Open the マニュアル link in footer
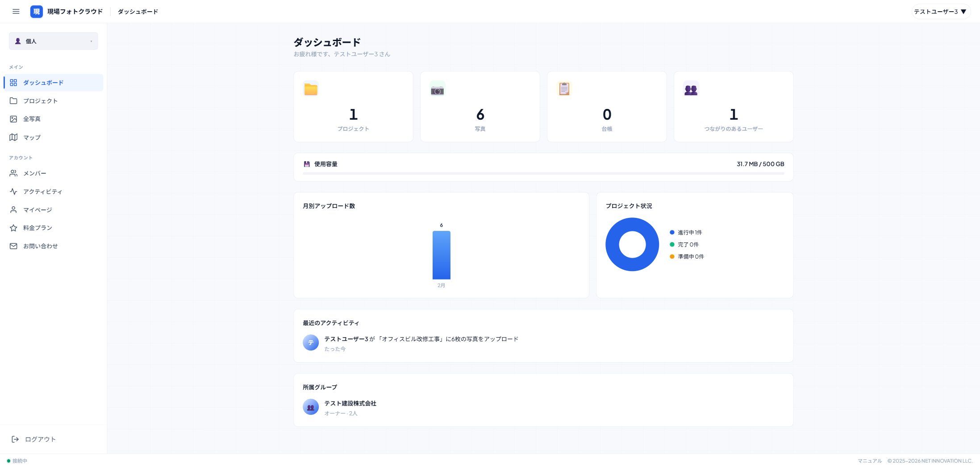The width and height of the screenshot is (980, 468). point(869,461)
